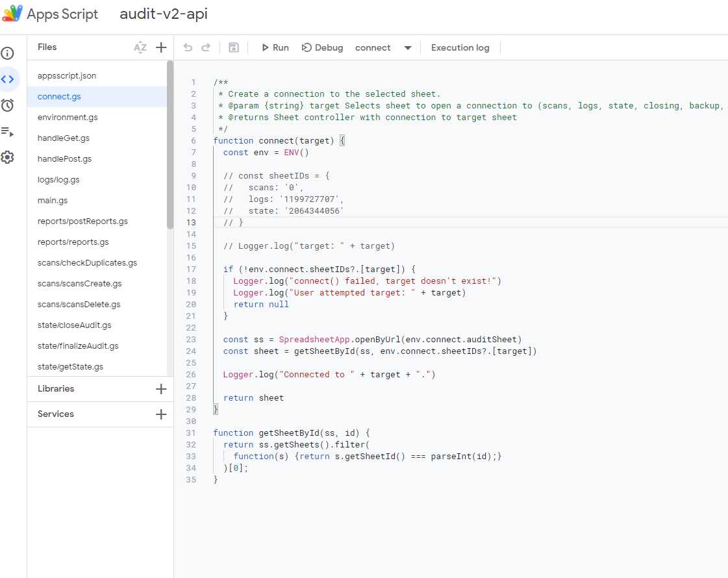Open the connect function selector dropdown

[x=383, y=48]
